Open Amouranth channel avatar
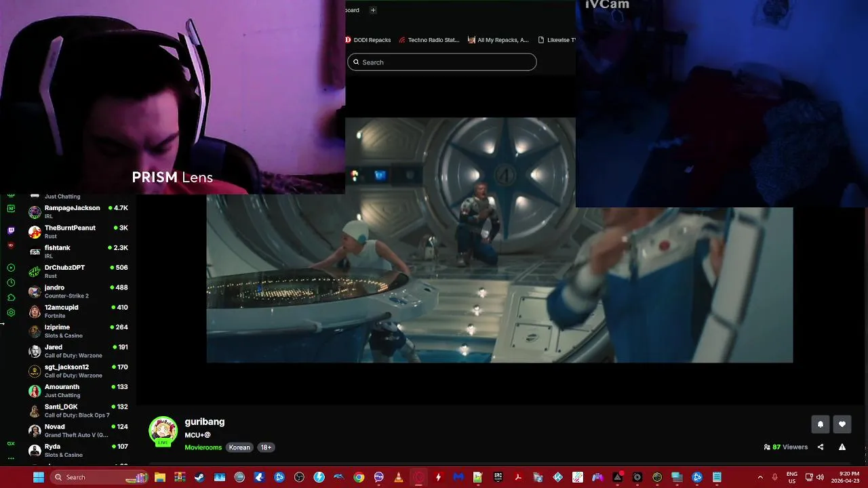 coord(35,391)
